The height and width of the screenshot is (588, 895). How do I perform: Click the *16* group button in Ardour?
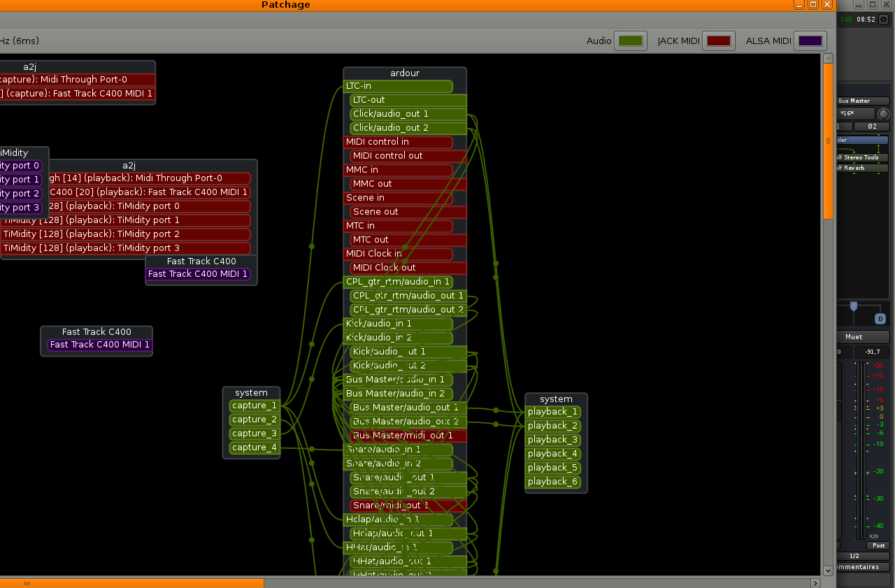coord(856,113)
